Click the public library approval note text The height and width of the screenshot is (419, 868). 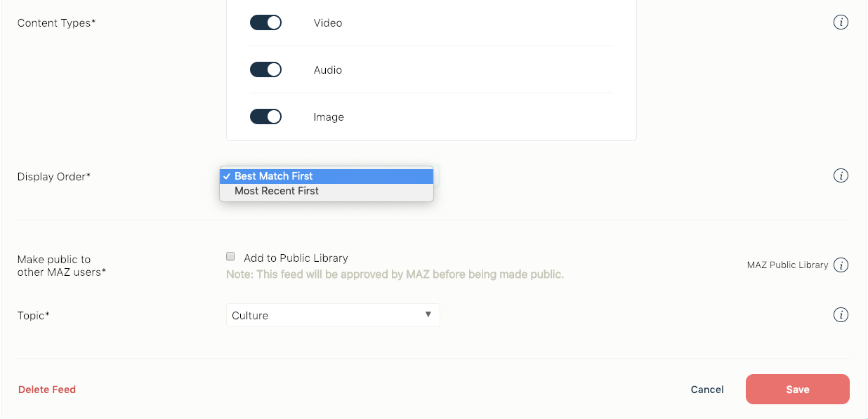click(x=395, y=274)
